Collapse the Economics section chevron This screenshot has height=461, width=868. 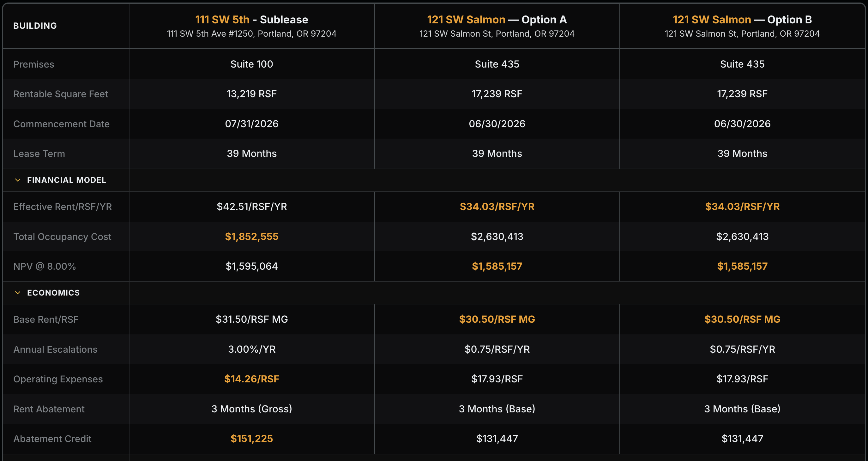(x=17, y=293)
